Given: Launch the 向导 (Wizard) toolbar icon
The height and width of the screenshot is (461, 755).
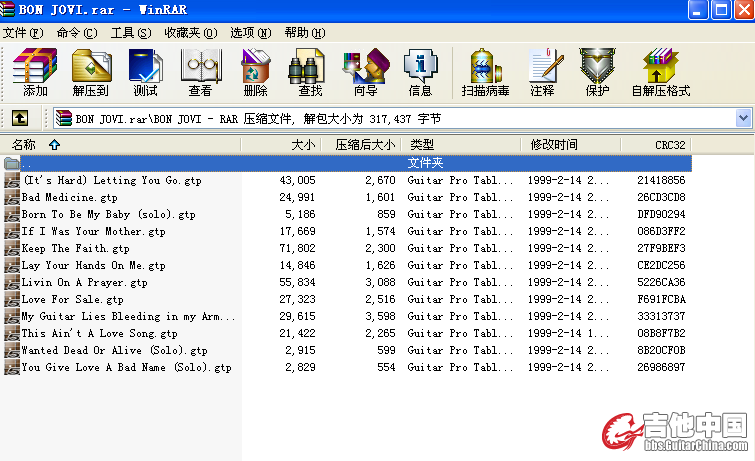Looking at the screenshot, I should pos(365,72).
